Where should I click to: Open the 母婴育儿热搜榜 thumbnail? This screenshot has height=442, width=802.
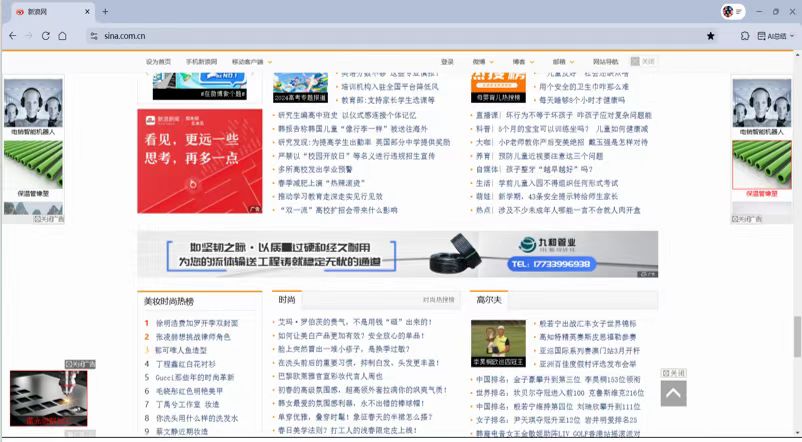tap(498, 87)
